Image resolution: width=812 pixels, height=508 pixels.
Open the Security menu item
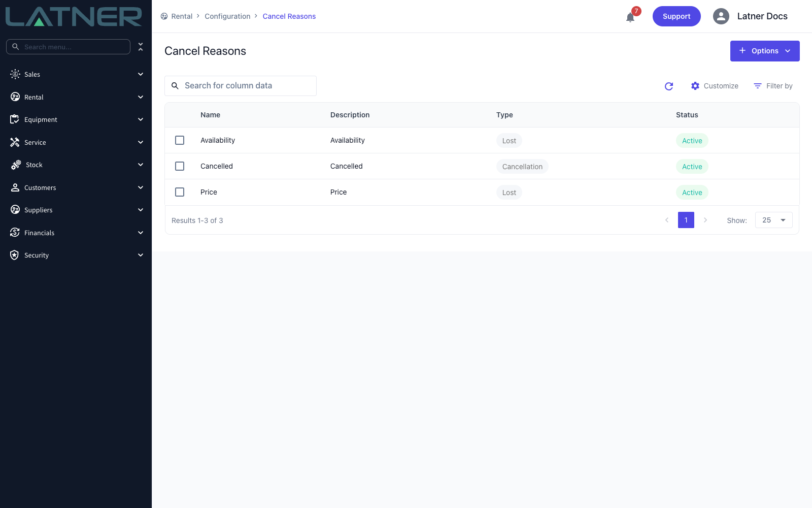[x=76, y=255]
